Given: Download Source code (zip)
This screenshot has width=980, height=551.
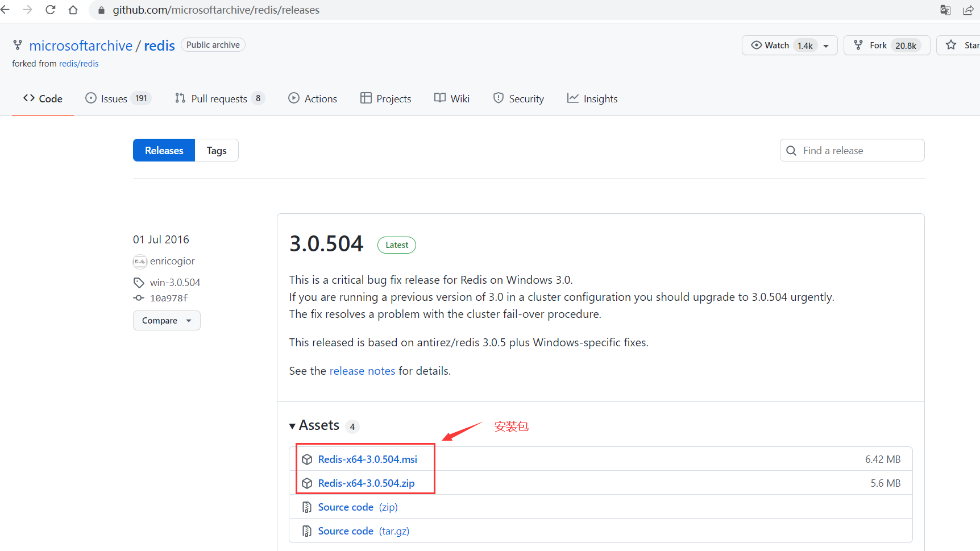Looking at the screenshot, I should (x=358, y=507).
